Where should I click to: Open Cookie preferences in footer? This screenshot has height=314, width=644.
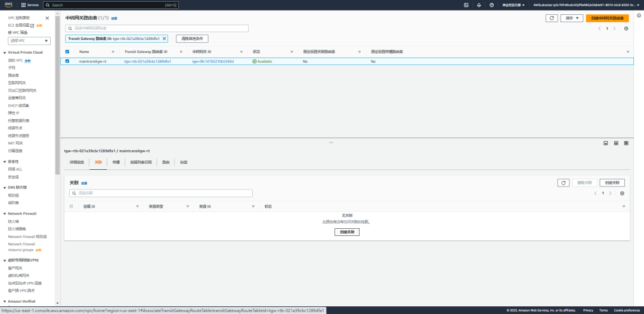coord(627,310)
